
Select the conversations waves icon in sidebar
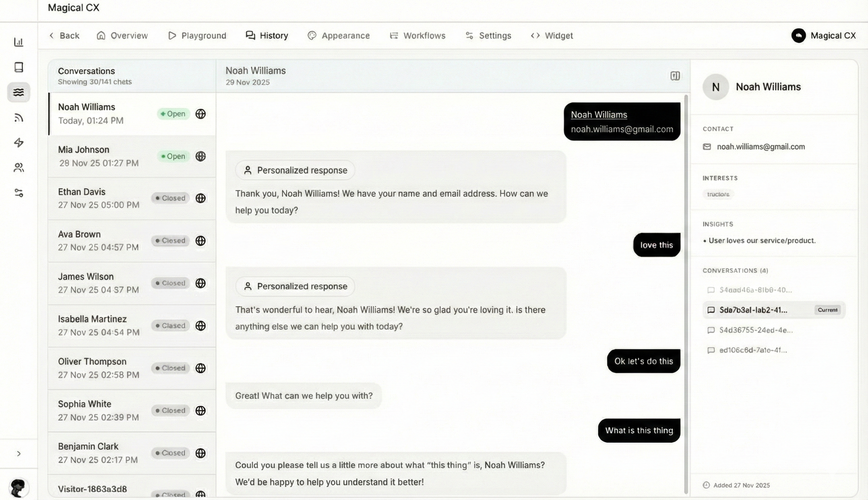click(19, 92)
